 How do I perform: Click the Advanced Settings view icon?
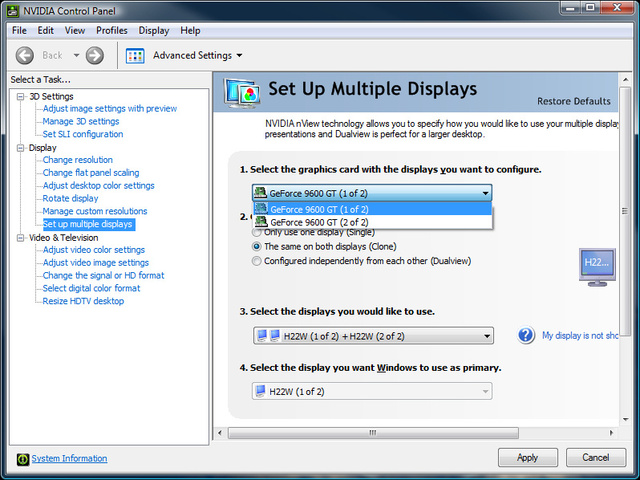click(x=135, y=56)
